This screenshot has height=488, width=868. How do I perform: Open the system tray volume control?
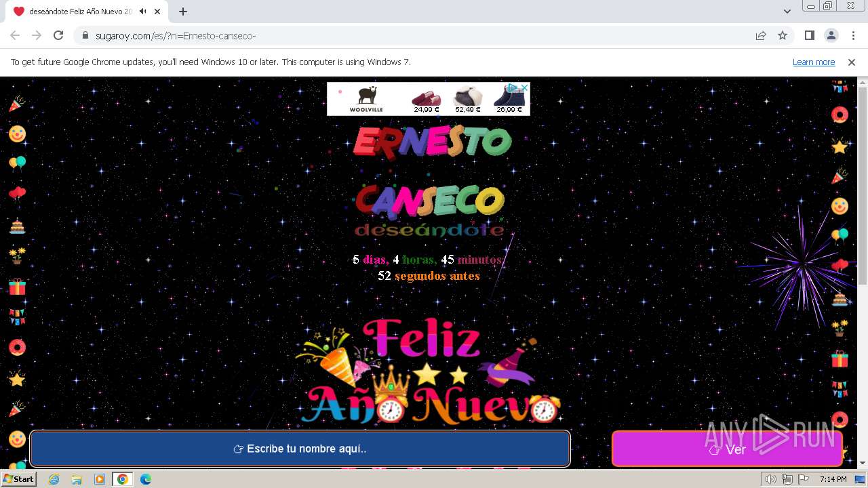point(770,479)
